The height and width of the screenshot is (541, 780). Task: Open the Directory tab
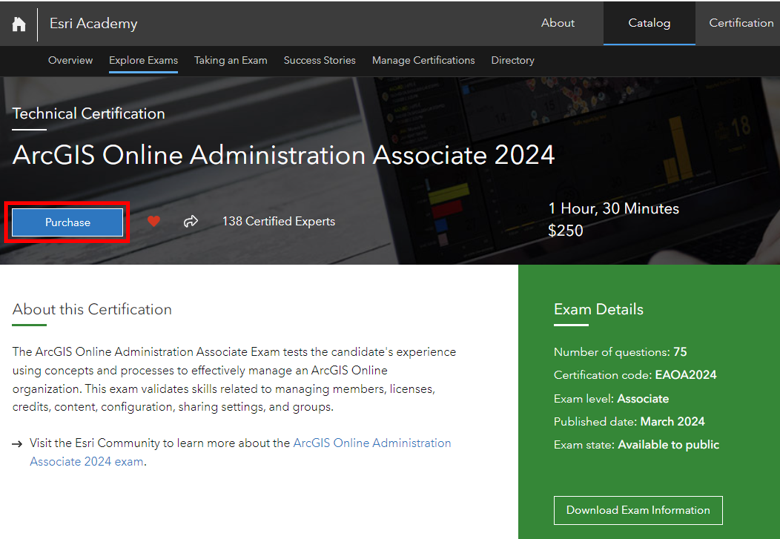coord(512,60)
